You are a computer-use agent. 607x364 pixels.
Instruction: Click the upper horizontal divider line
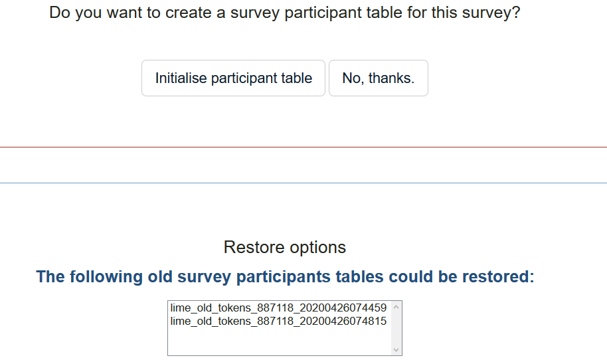(303, 147)
